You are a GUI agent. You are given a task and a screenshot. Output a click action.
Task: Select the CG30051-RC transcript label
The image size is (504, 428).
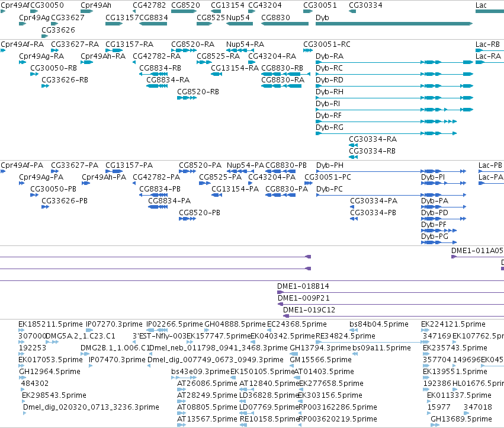click(x=327, y=44)
